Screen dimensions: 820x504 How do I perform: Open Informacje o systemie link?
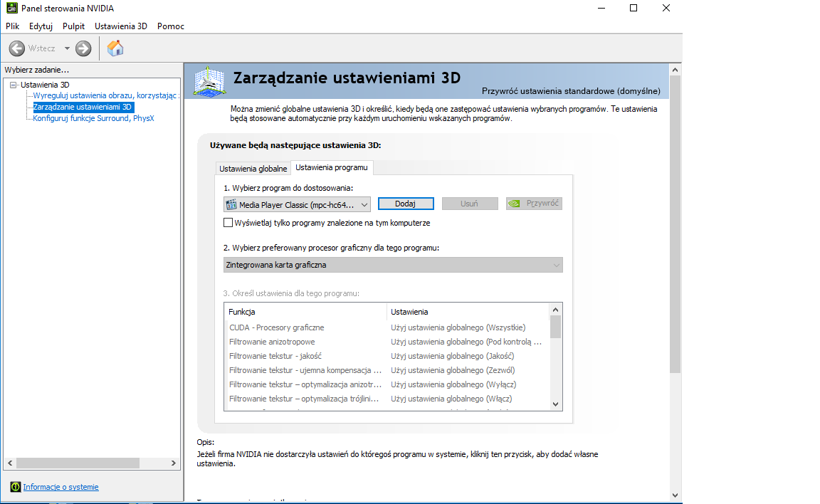point(61,487)
